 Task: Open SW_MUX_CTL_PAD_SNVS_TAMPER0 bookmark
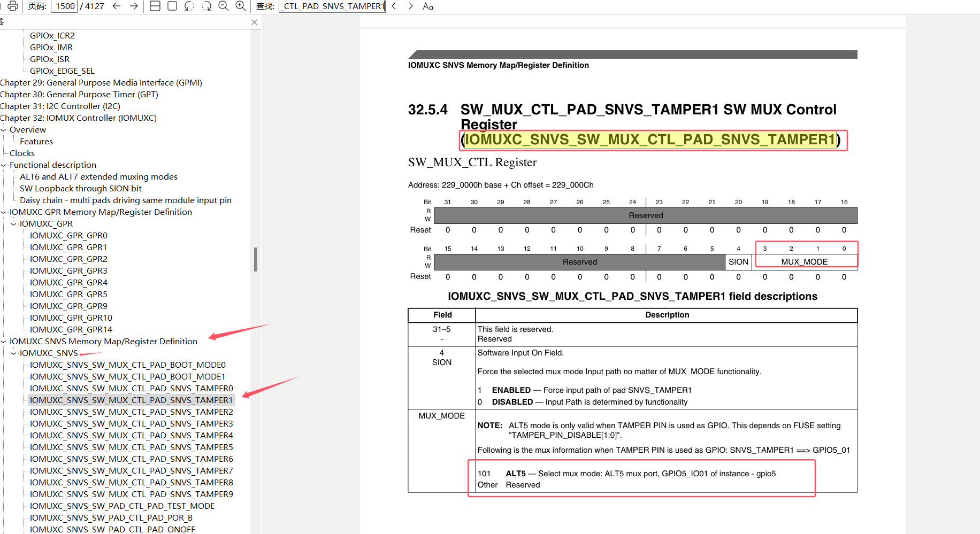pos(132,389)
